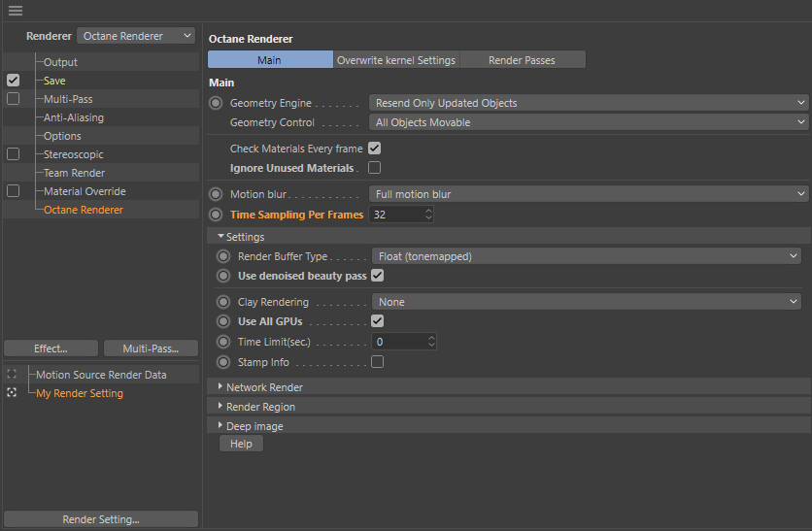Enable Ignore Unused Materials checkbox
The image size is (812, 531).
click(x=374, y=168)
